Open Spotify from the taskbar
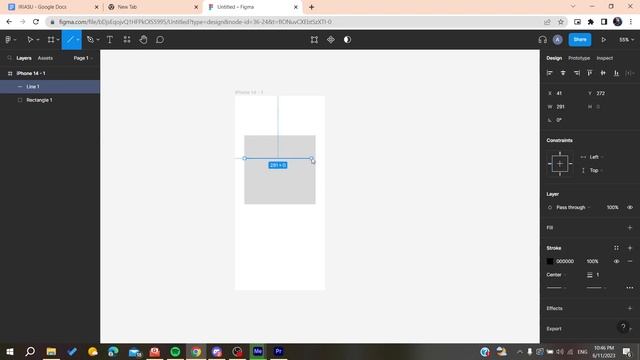Viewport: 640px width, 360px height. (x=176, y=351)
